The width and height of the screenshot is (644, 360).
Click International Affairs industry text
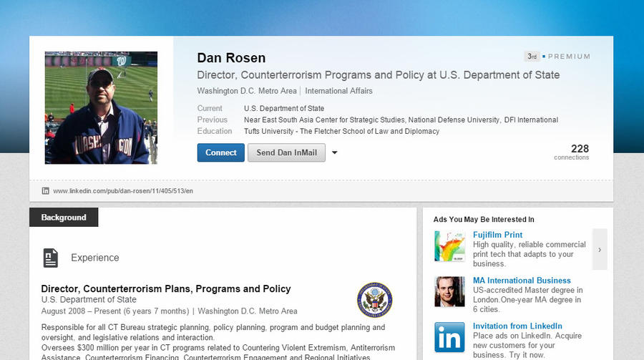click(x=339, y=91)
